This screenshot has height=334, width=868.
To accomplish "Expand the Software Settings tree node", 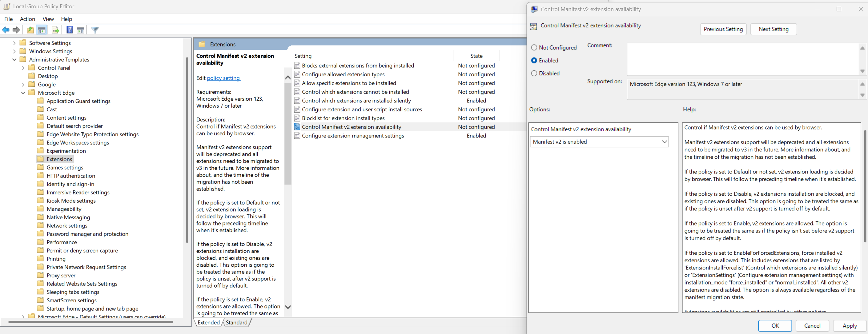I will point(14,43).
